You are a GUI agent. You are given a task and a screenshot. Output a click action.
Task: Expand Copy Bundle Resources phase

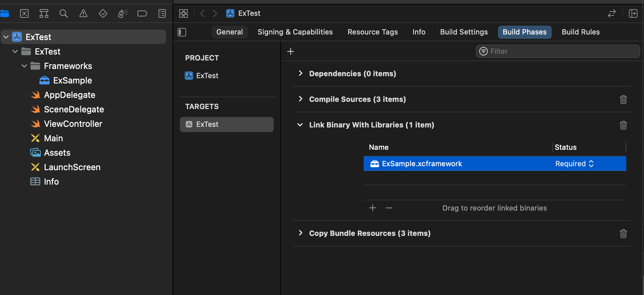pyautogui.click(x=300, y=233)
